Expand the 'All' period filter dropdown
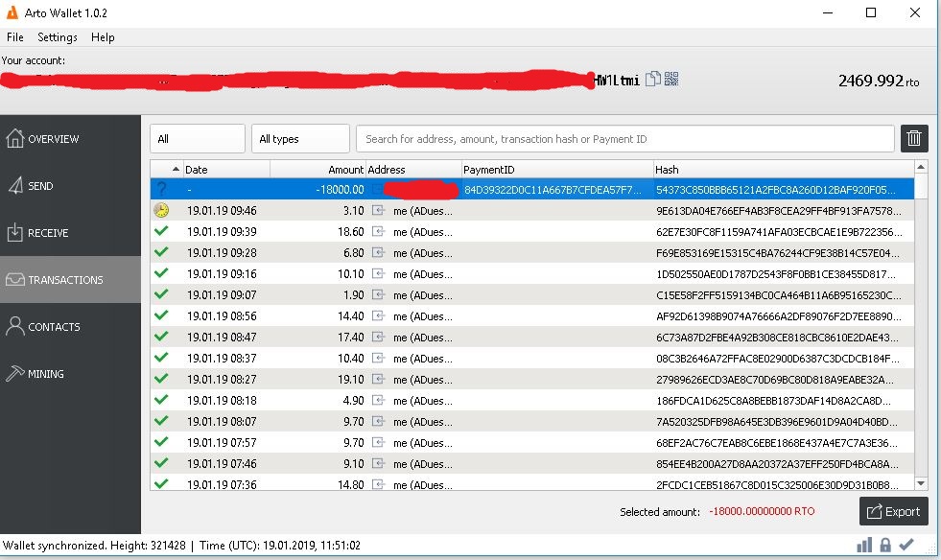The height and width of the screenshot is (560, 941). click(198, 139)
